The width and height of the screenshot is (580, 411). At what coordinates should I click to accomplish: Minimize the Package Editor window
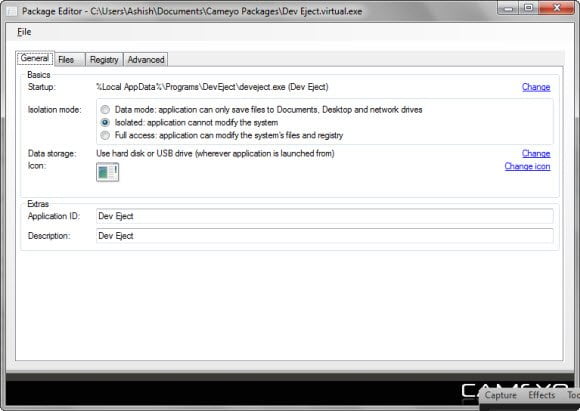(509, 8)
